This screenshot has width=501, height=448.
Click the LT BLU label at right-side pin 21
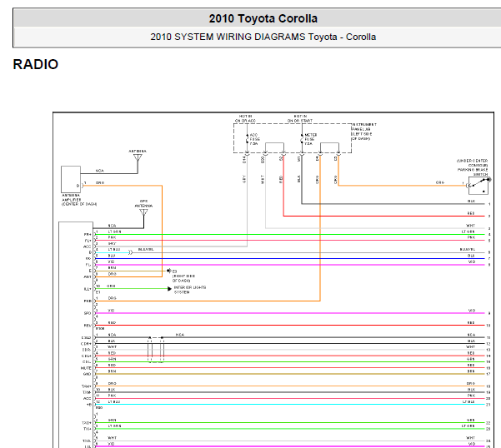point(468,401)
